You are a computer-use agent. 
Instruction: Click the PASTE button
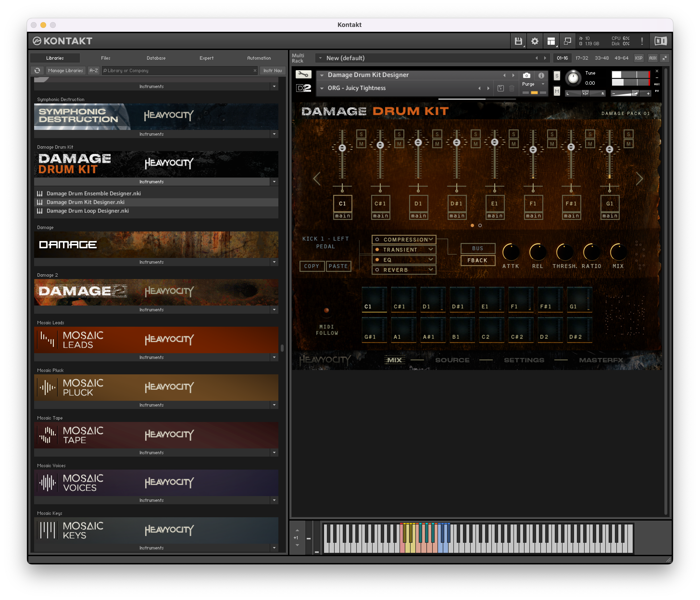338,266
